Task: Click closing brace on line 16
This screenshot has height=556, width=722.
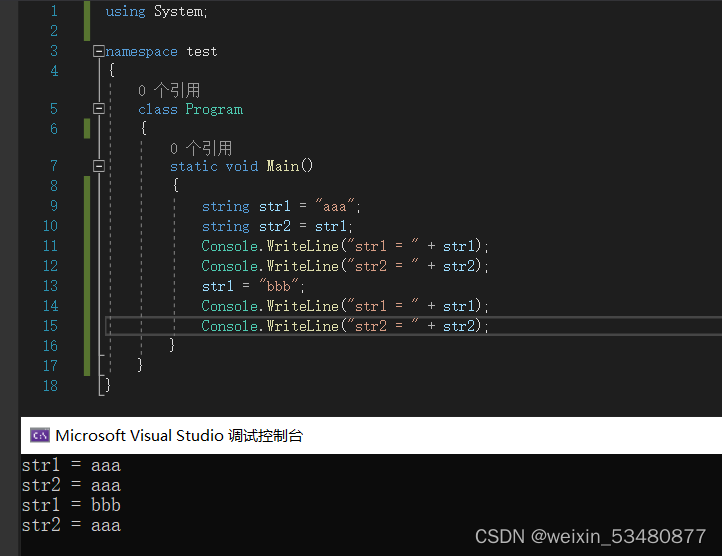Action: click(x=172, y=345)
